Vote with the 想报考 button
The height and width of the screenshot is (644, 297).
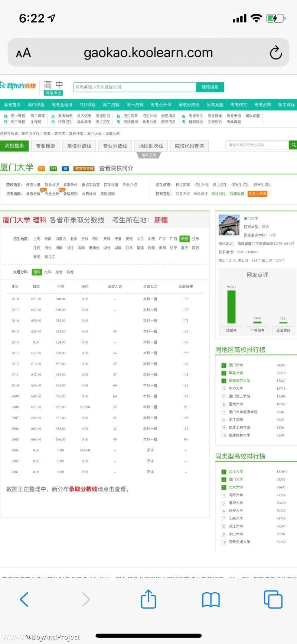click(231, 330)
